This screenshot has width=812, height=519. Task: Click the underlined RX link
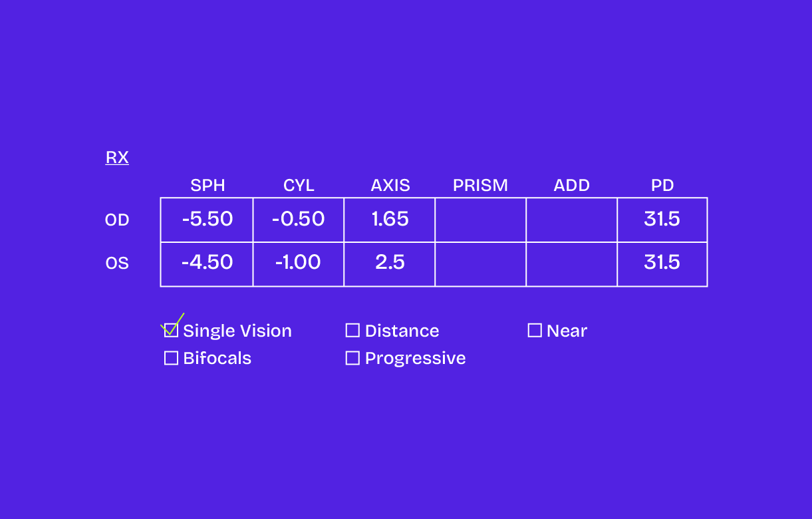click(x=117, y=158)
